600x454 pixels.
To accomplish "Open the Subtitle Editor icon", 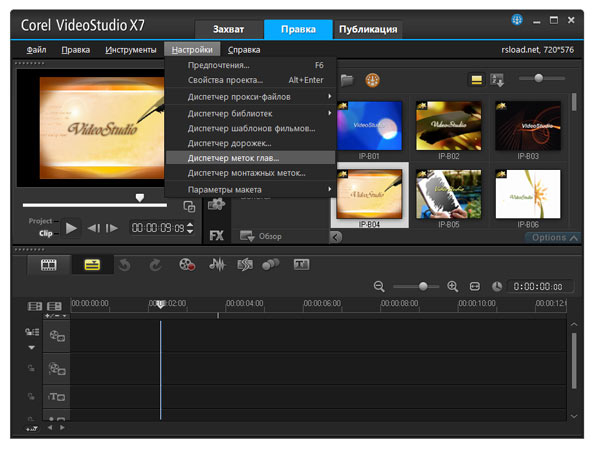I will 301,264.
